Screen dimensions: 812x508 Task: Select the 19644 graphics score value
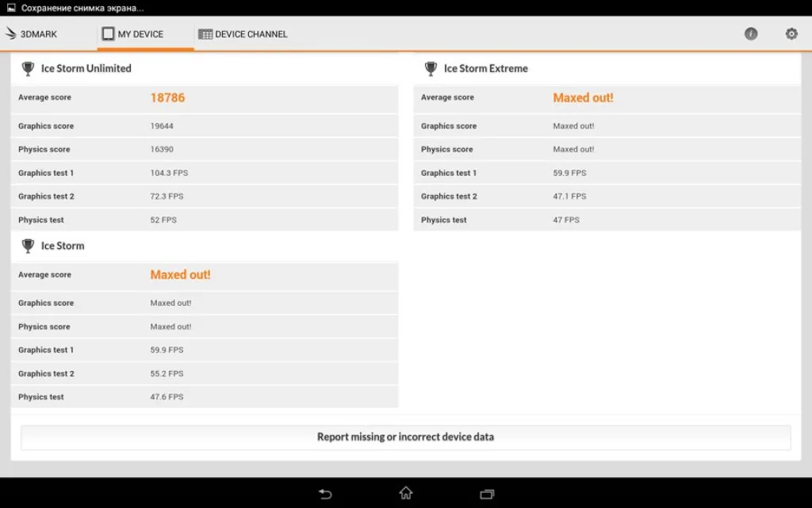point(162,126)
